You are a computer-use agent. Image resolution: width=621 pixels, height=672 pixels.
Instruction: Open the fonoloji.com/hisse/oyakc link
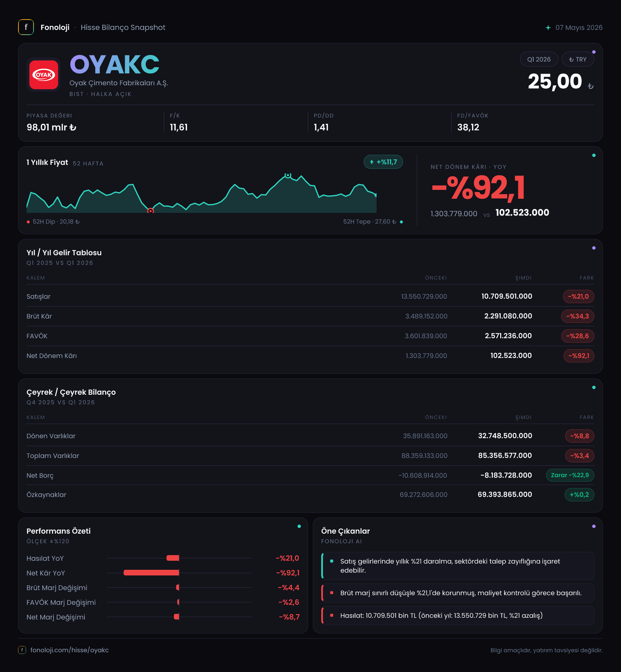pyautogui.click(x=69, y=650)
